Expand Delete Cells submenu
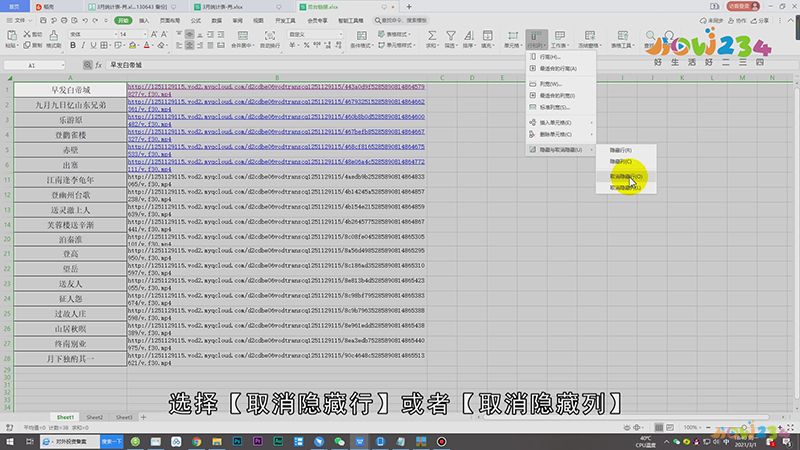The height and width of the screenshot is (450, 800). [x=560, y=134]
